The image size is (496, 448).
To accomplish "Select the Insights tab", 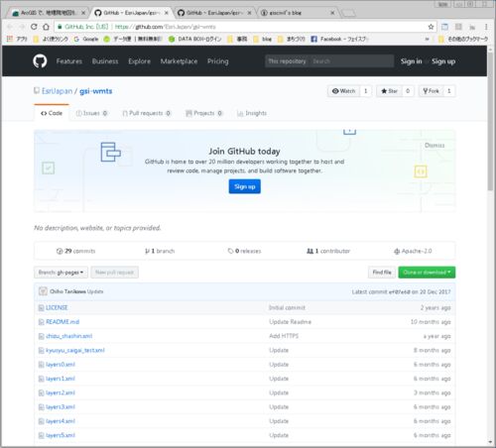I will coord(252,113).
